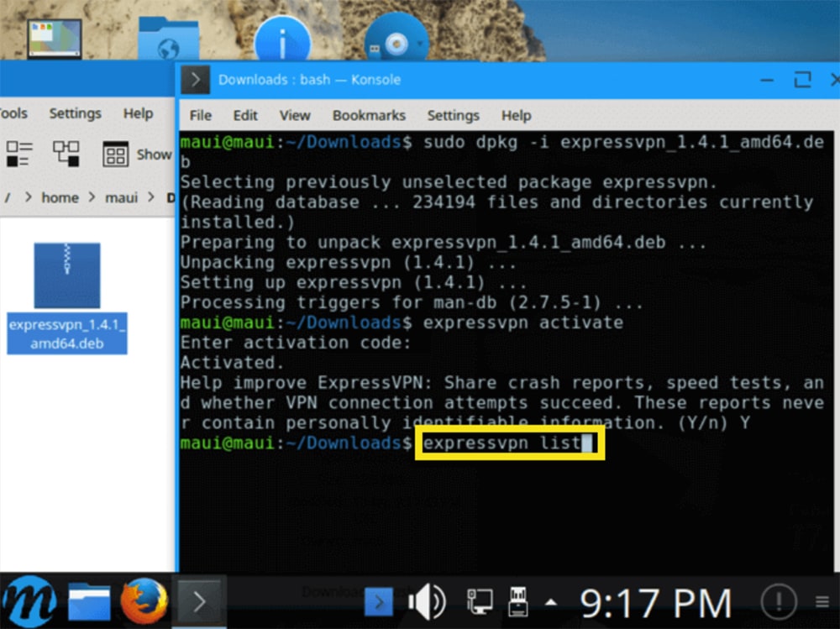Open the Konsole Help menu

click(516, 115)
